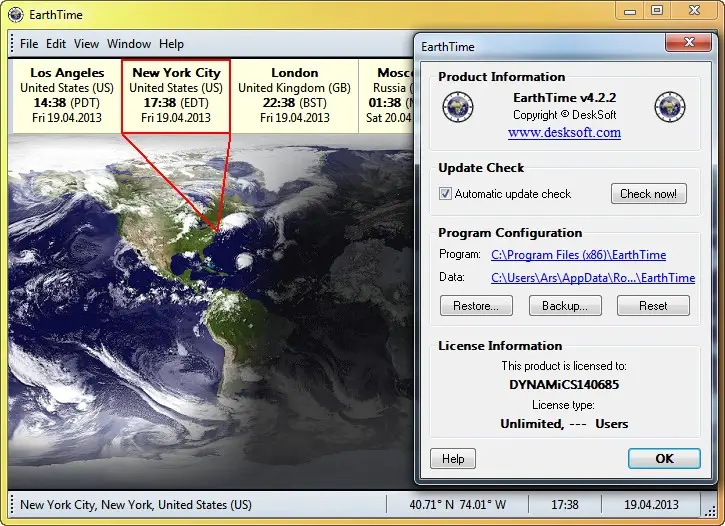Click the 14:38 (PDT) Los Angeles time
Image resolution: width=725 pixels, height=526 pixels.
67,103
